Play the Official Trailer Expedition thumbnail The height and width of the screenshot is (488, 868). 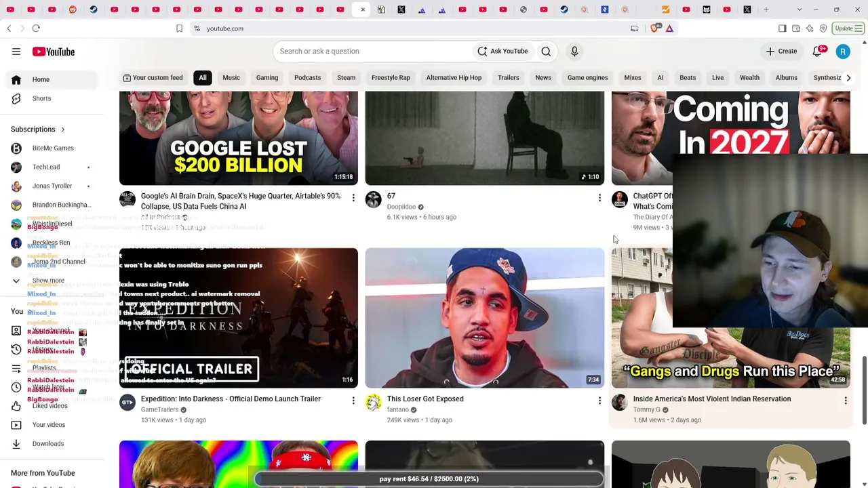pyautogui.click(x=239, y=318)
